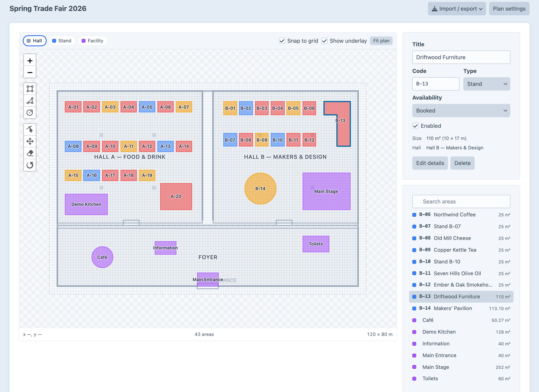
Task: Select stand A-20 on the plan
Action: coord(176,196)
